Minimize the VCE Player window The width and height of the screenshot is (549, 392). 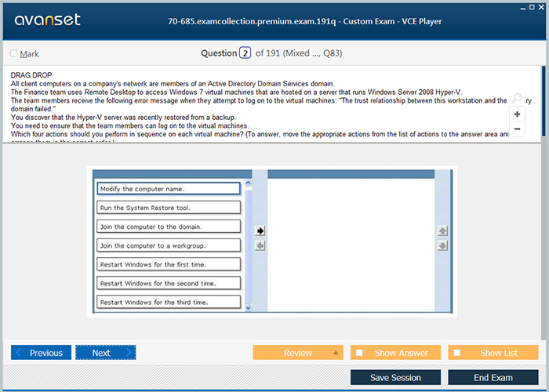pos(523,8)
